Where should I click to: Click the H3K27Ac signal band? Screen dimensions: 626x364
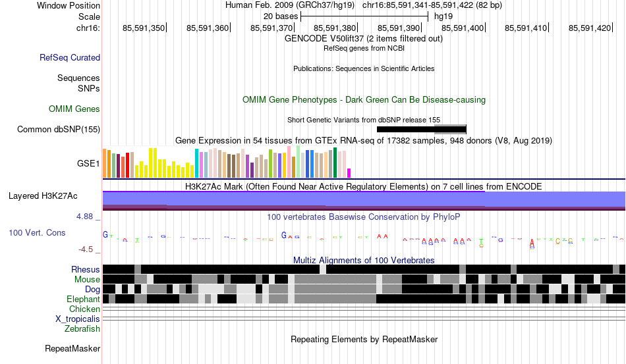pyautogui.click(x=364, y=201)
